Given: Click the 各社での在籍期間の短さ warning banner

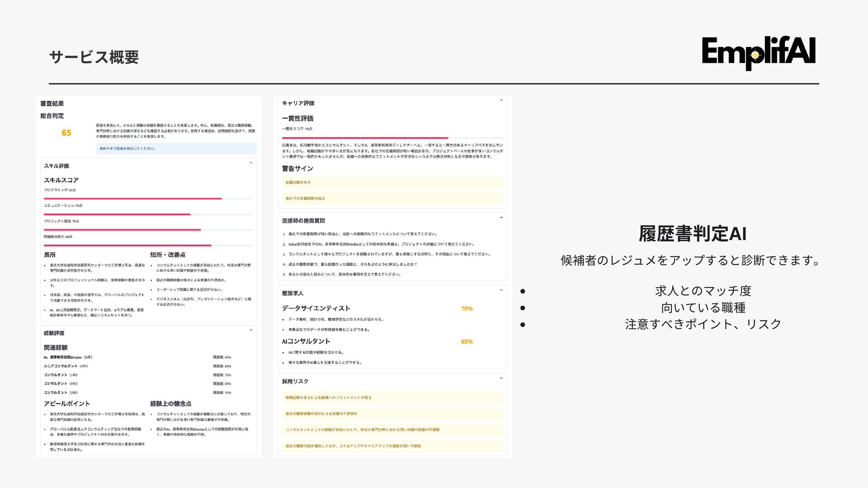Looking at the screenshot, I should [x=392, y=198].
